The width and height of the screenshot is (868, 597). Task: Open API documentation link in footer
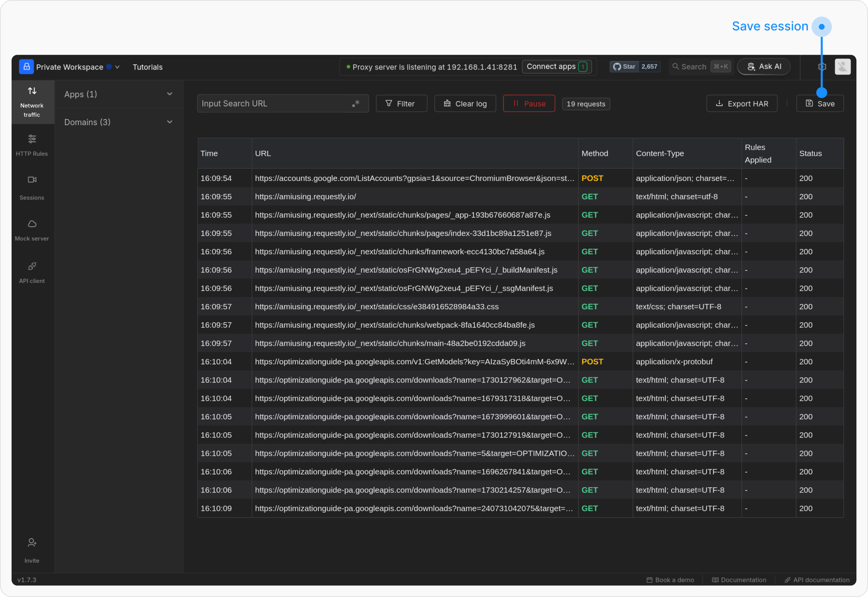click(x=817, y=580)
